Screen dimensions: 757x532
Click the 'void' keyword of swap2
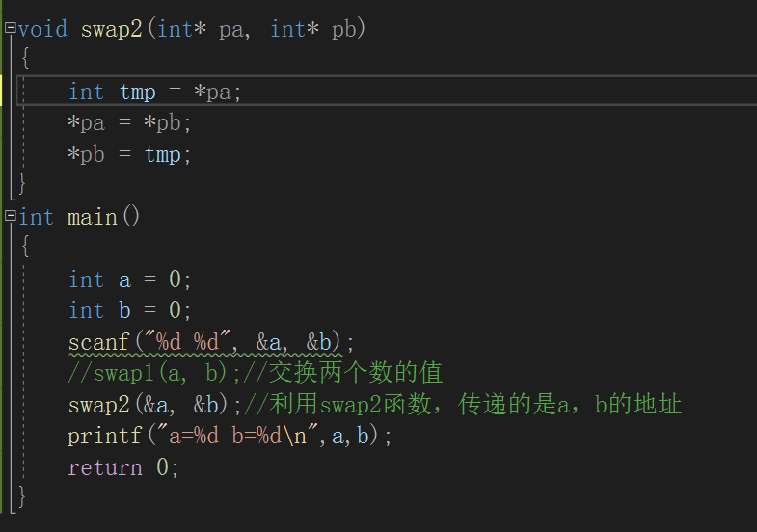coord(43,29)
